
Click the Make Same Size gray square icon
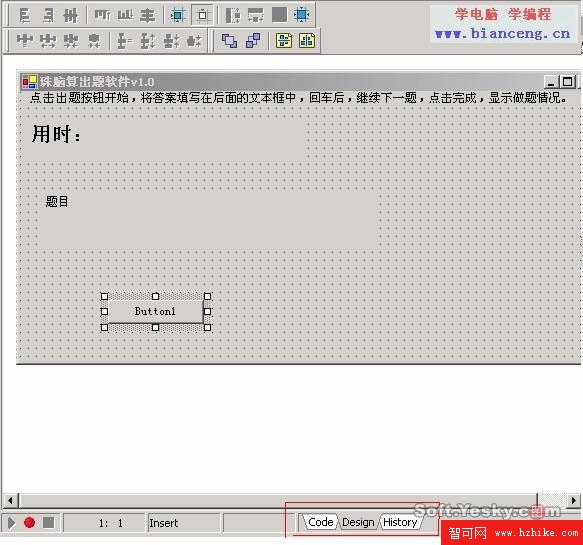point(279,15)
